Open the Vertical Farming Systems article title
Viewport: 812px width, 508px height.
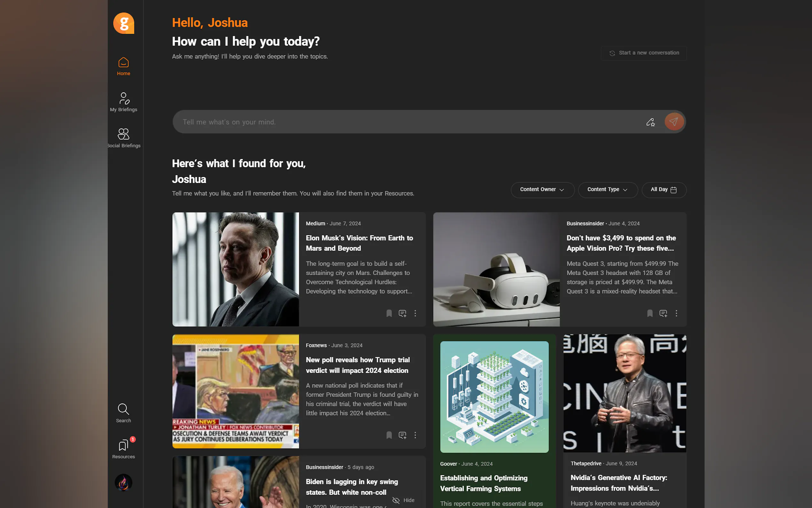(x=483, y=483)
